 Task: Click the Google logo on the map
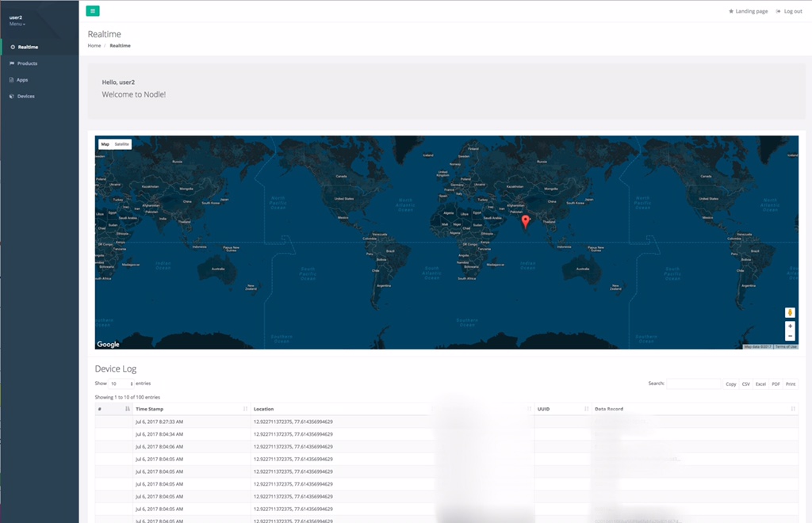tap(108, 344)
